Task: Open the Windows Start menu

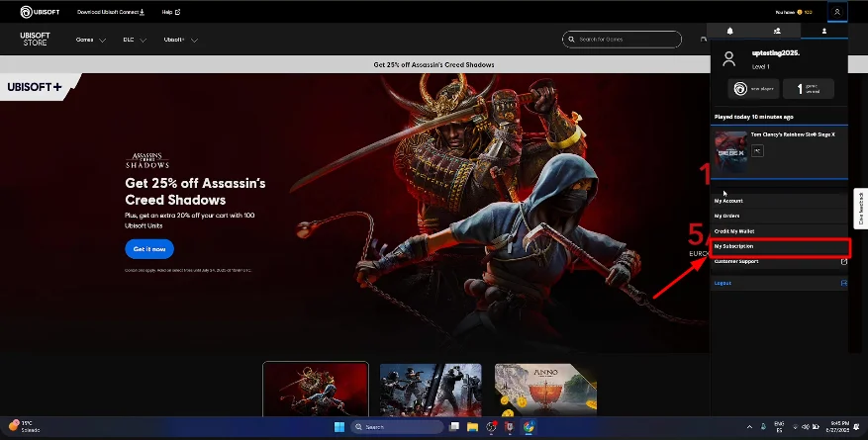Action: point(339,427)
